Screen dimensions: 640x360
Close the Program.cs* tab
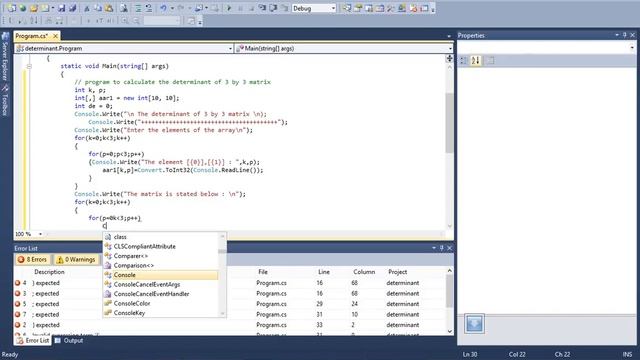(x=55, y=36)
